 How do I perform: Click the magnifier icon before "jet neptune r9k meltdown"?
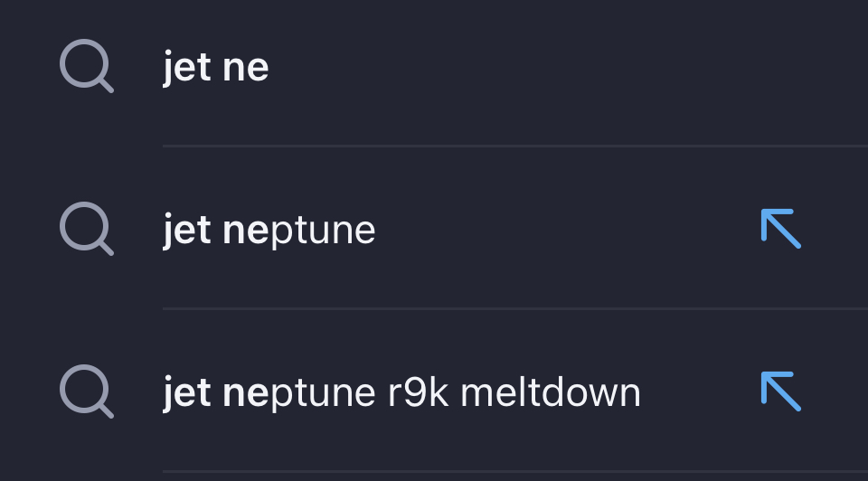[87, 391]
